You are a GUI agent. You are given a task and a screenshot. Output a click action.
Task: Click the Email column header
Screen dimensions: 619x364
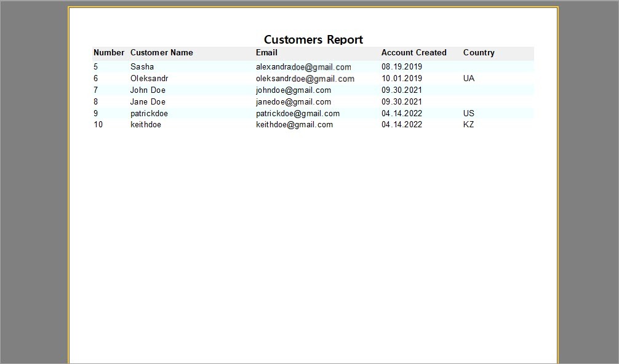coord(266,53)
